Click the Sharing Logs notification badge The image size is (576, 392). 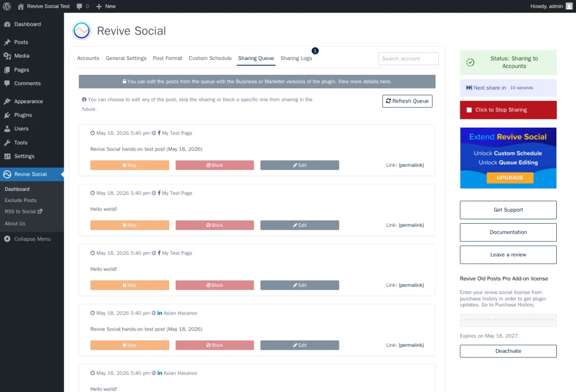click(x=315, y=50)
